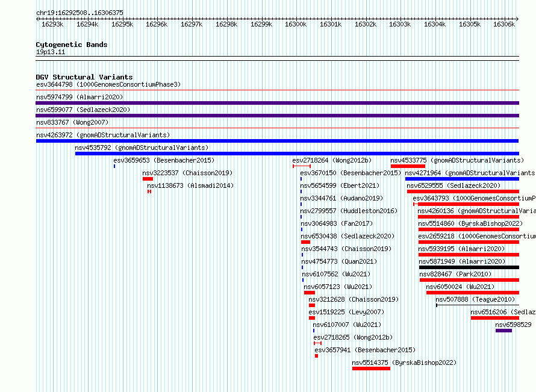Select the nsv5514860 ByrskaBishop2022 label
The image size is (536, 392).
(470, 223)
